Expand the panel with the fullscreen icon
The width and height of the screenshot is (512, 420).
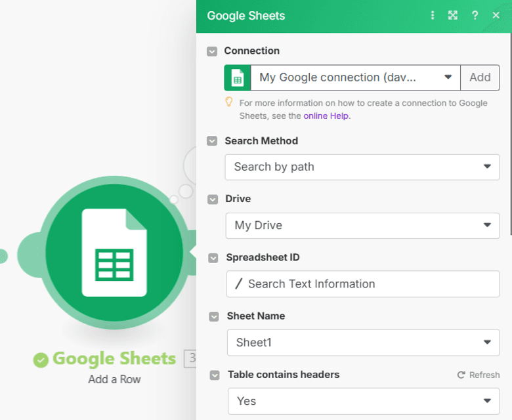coord(453,16)
